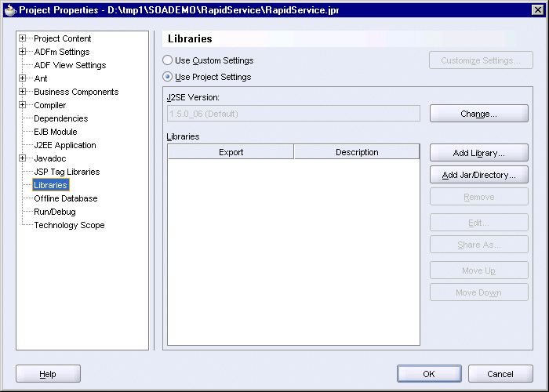
Task: Select the Ant category
Action: pos(41,78)
